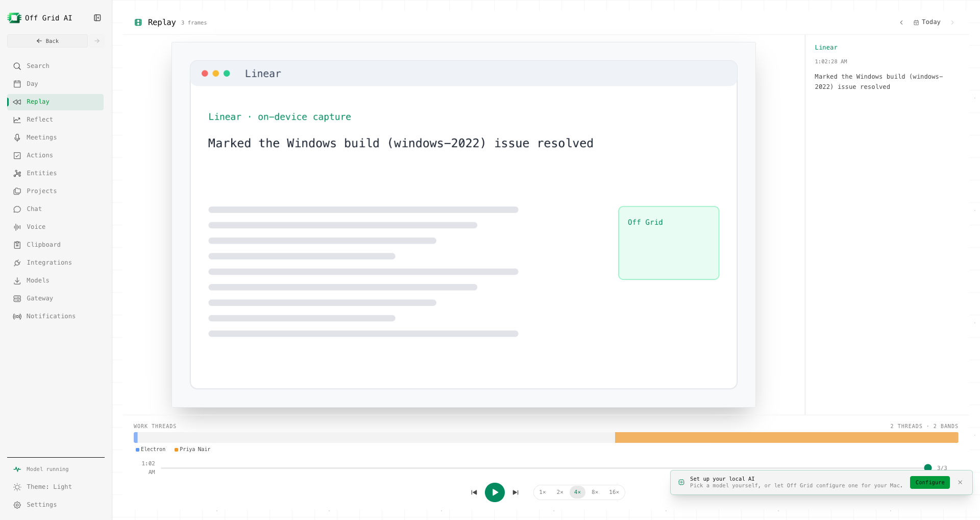980x520 pixels.
Task: Go to next day chevron
Action: [952, 22]
